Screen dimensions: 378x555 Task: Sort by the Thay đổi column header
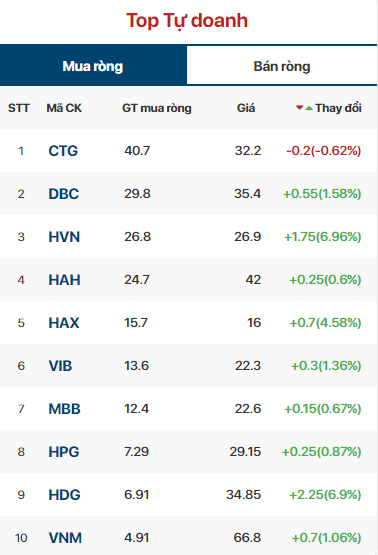[338, 108]
